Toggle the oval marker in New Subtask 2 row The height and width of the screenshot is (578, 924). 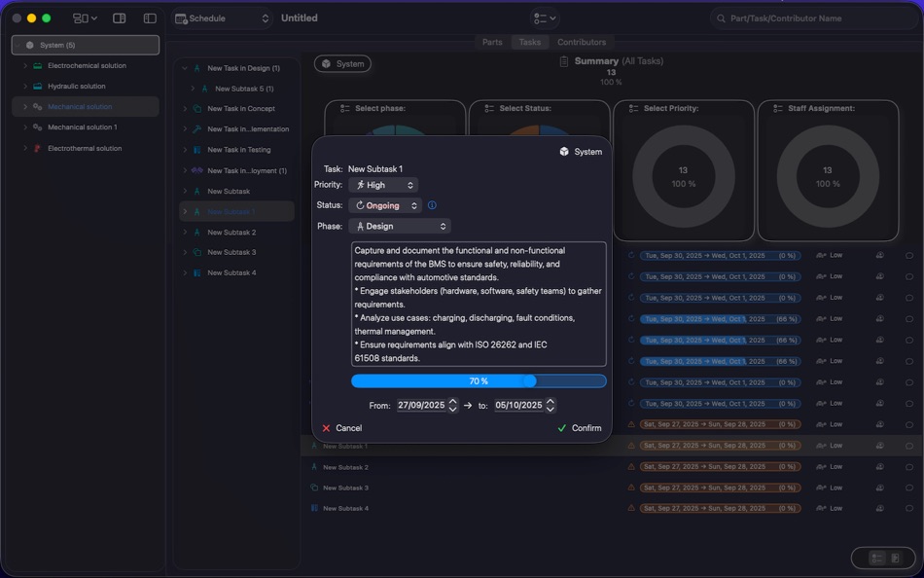909,467
